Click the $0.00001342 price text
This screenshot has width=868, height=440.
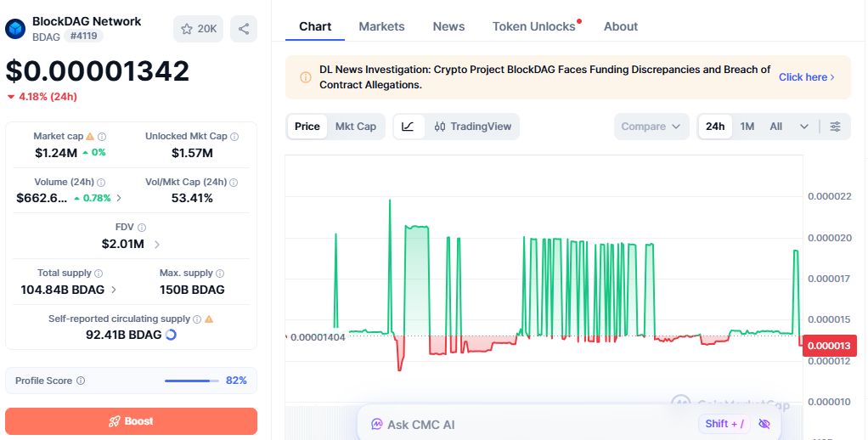98,71
